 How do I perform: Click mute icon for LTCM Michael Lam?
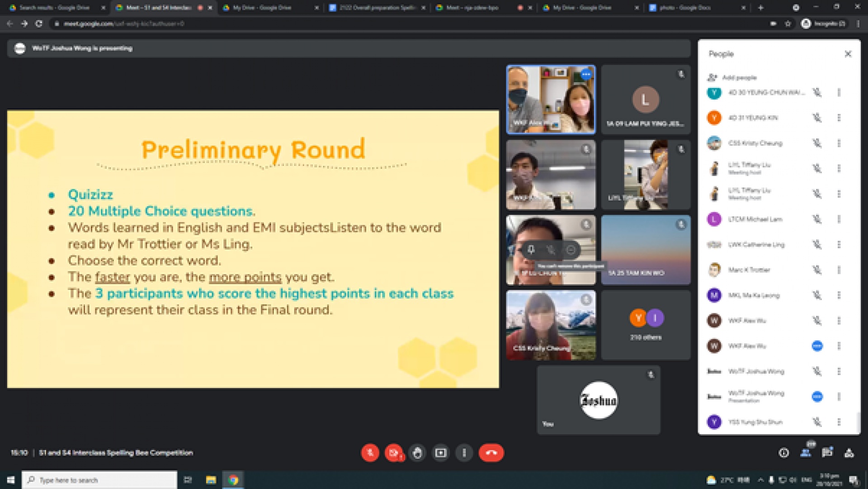817,219
